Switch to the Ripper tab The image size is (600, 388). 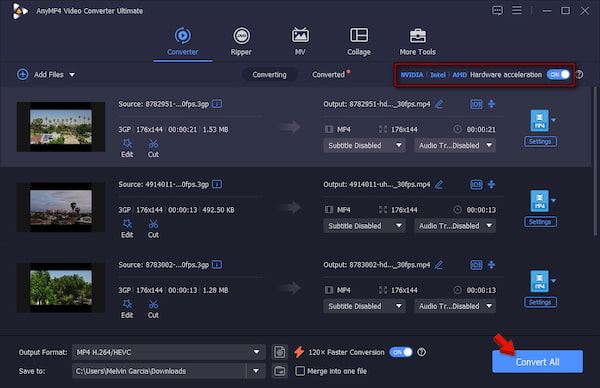[241, 42]
